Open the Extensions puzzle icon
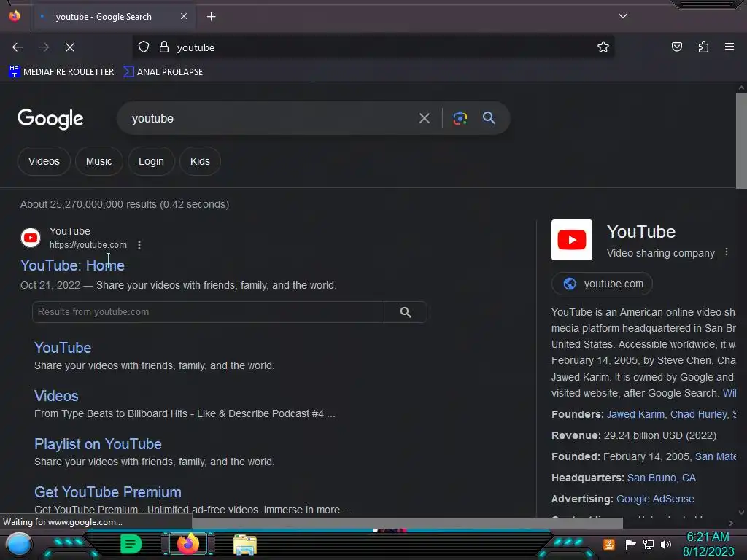The width and height of the screenshot is (747, 560). click(x=703, y=47)
